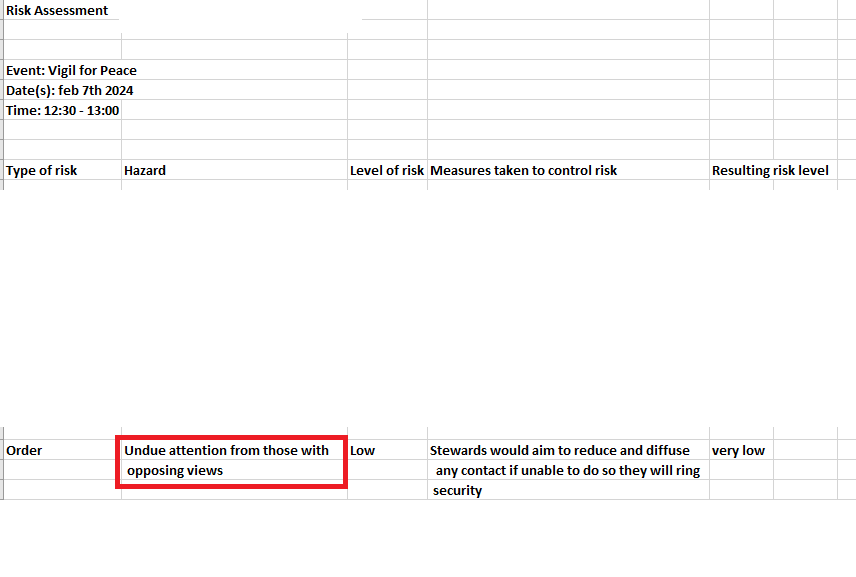
Task: Select the 'Undue attention from those with' cell
Action: 234,450
